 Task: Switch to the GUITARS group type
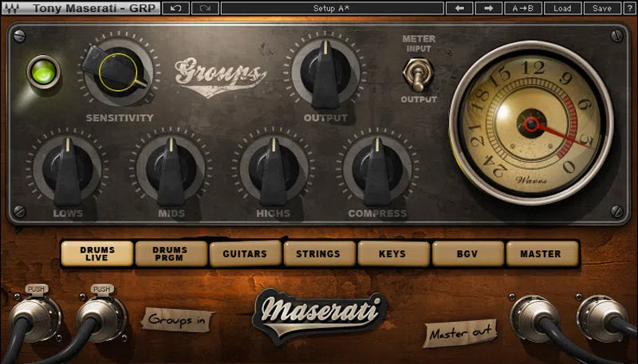(246, 254)
